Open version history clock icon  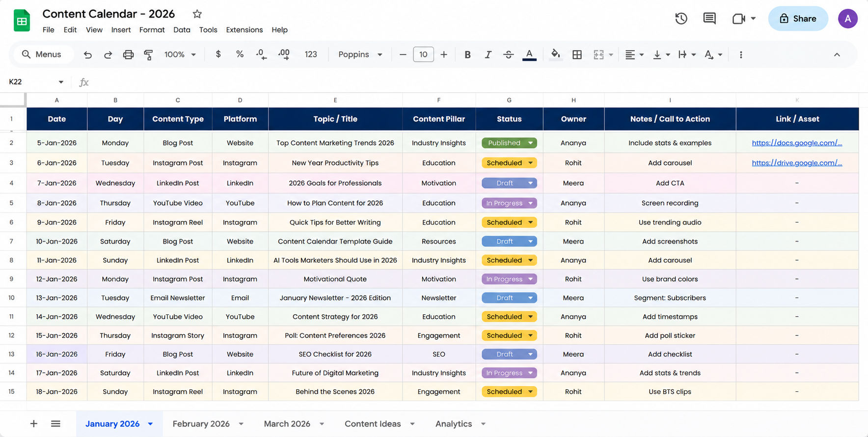coord(681,19)
